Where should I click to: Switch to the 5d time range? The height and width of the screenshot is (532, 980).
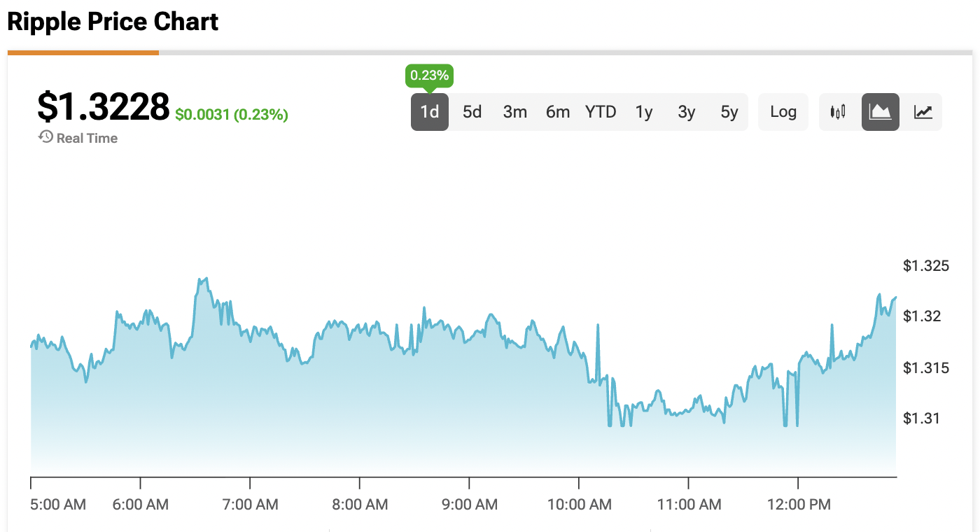click(472, 112)
